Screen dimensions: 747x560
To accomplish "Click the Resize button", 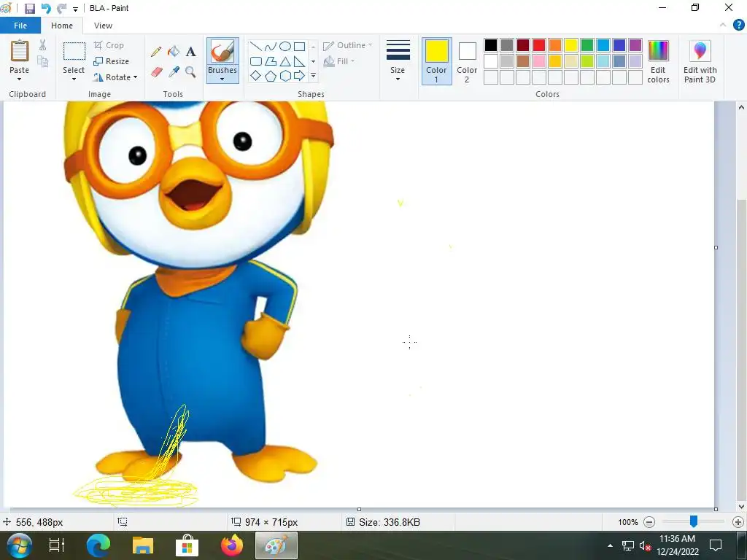I will pyautogui.click(x=112, y=61).
